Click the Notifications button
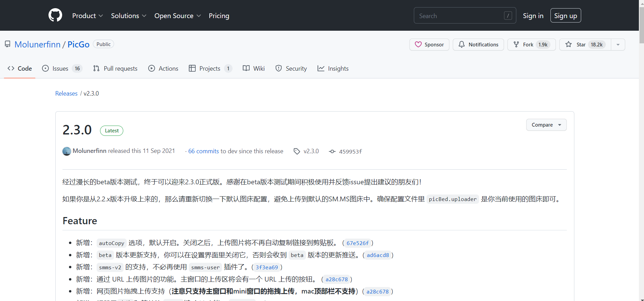The width and height of the screenshot is (644, 301). tap(478, 45)
